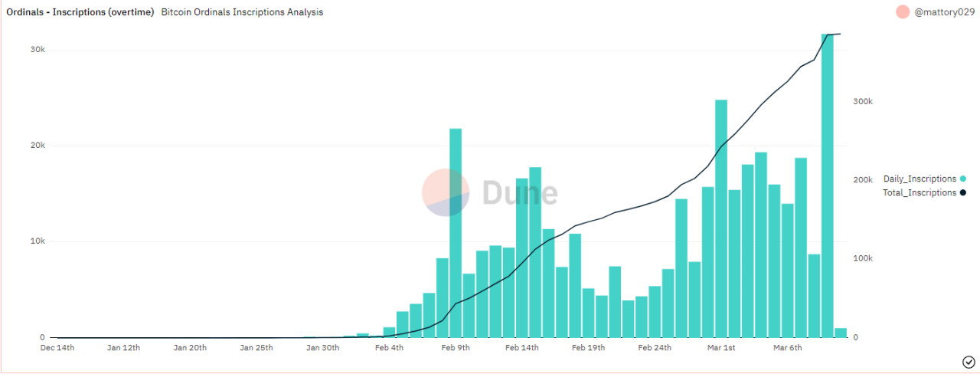Click the teal Daily_Inscriptions legend dot
Image resolution: width=980 pixels, height=374 pixels.
click(x=962, y=179)
